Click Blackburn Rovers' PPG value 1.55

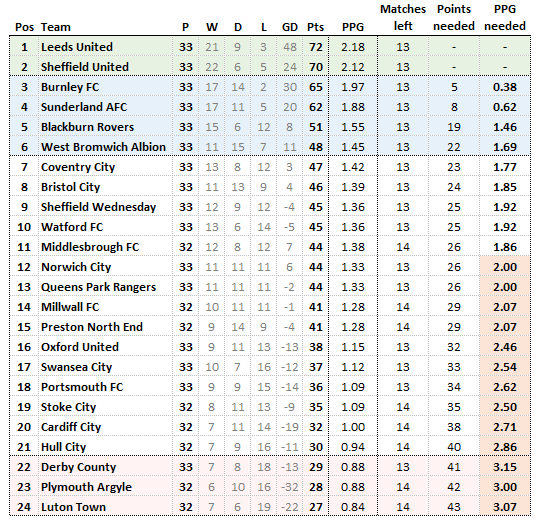click(x=353, y=127)
